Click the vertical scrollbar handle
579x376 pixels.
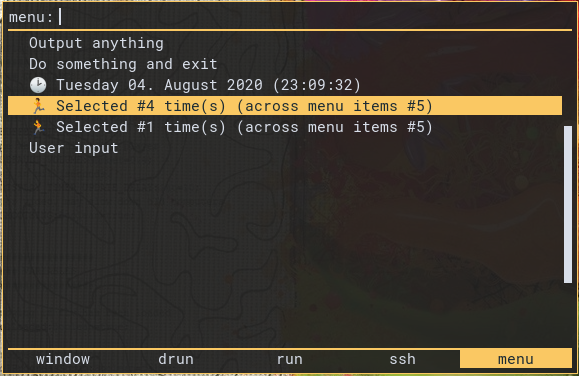(568, 205)
